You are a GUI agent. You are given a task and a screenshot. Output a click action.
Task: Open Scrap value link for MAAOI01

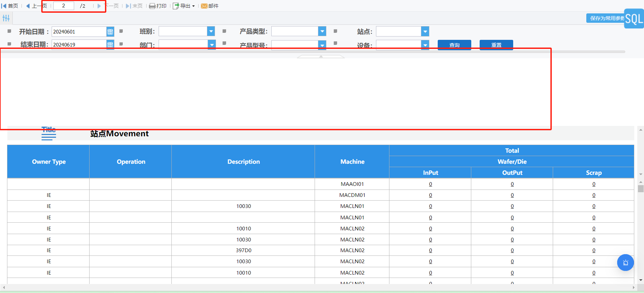594,184
